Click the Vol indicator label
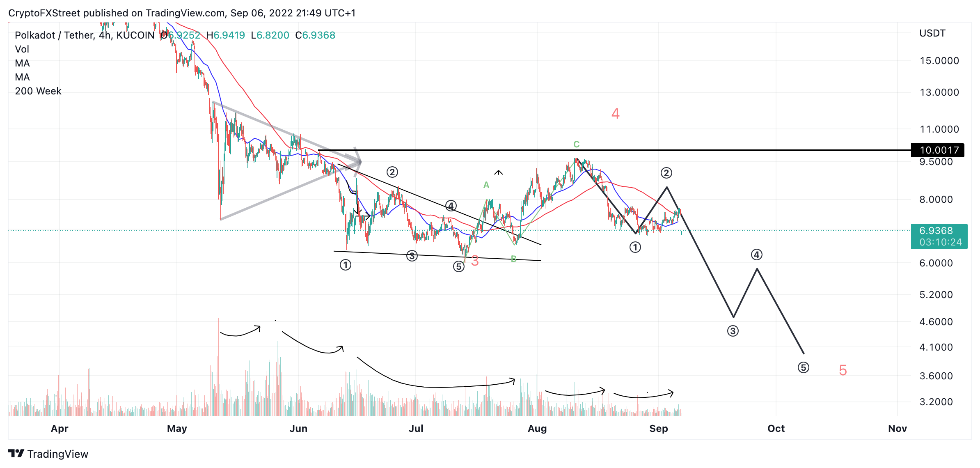This screenshot has height=468, width=980. point(22,49)
